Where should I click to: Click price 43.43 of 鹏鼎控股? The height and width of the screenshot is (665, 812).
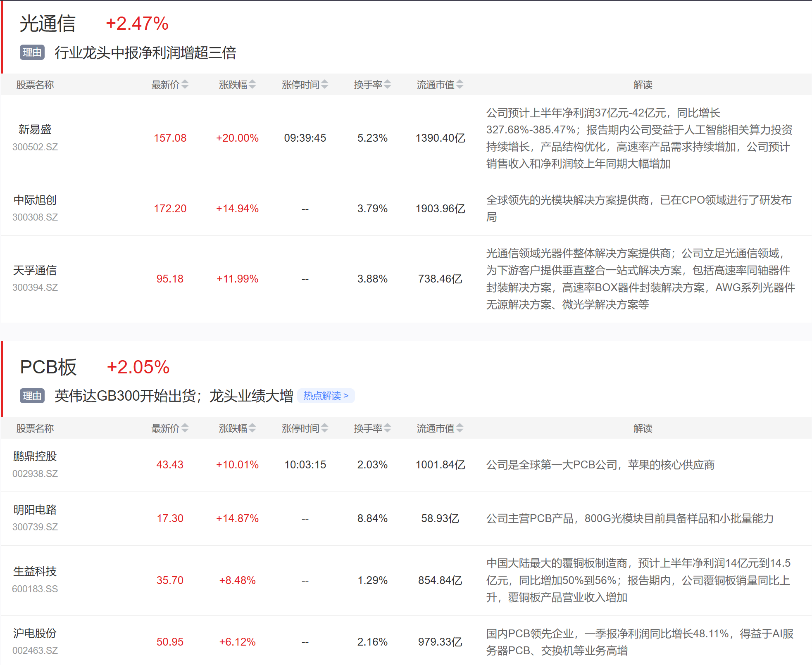pyautogui.click(x=170, y=465)
